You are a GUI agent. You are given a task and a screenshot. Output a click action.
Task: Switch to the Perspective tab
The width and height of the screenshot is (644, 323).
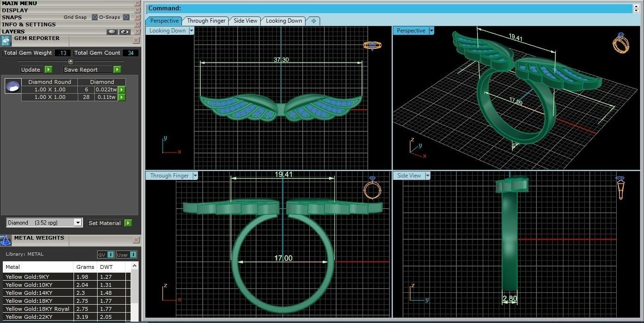165,21
